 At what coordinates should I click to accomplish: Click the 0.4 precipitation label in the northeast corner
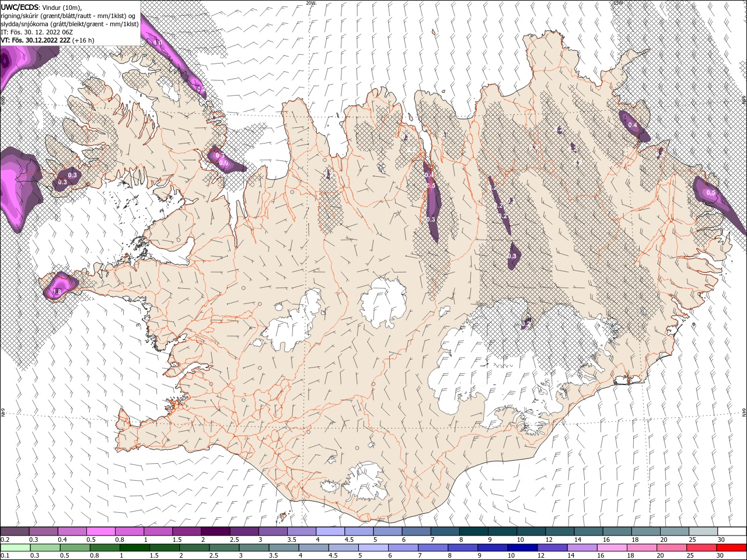pyautogui.click(x=632, y=125)
